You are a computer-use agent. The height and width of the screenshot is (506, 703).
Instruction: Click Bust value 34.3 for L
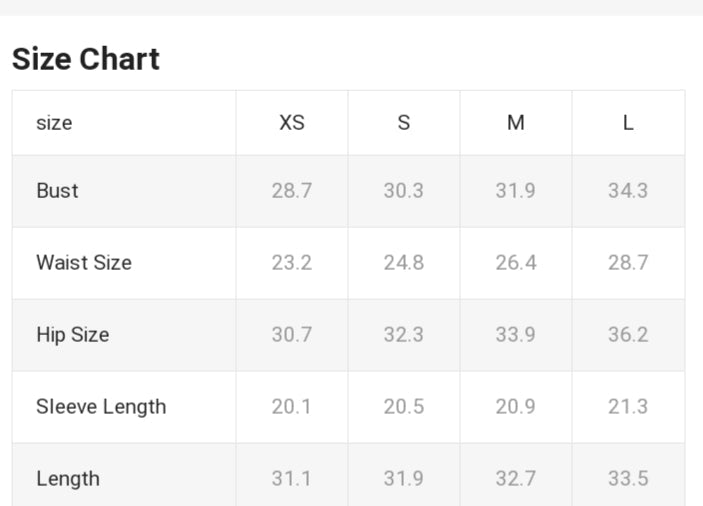pyautogui.click(x=628, y=191)
